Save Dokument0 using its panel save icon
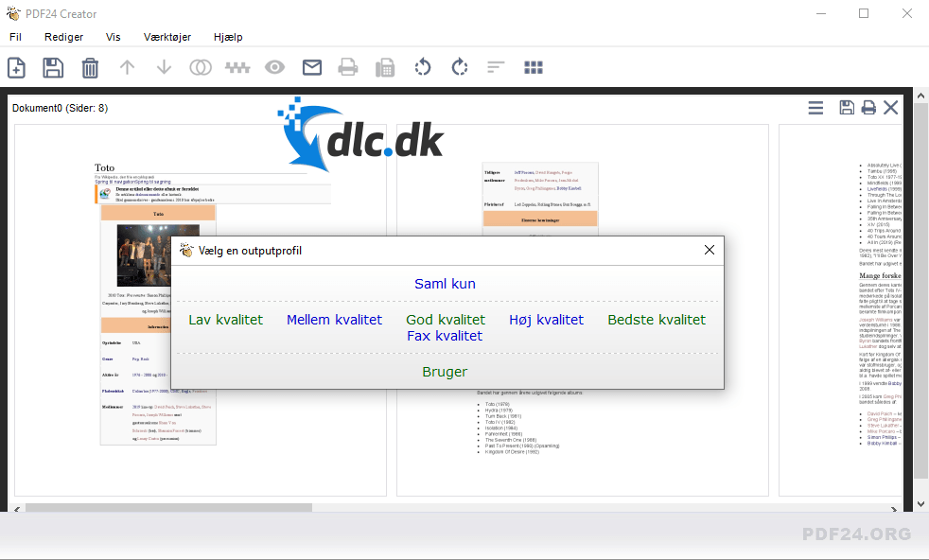The height and width of the screenshot is (560, 929). coord(847,107)
